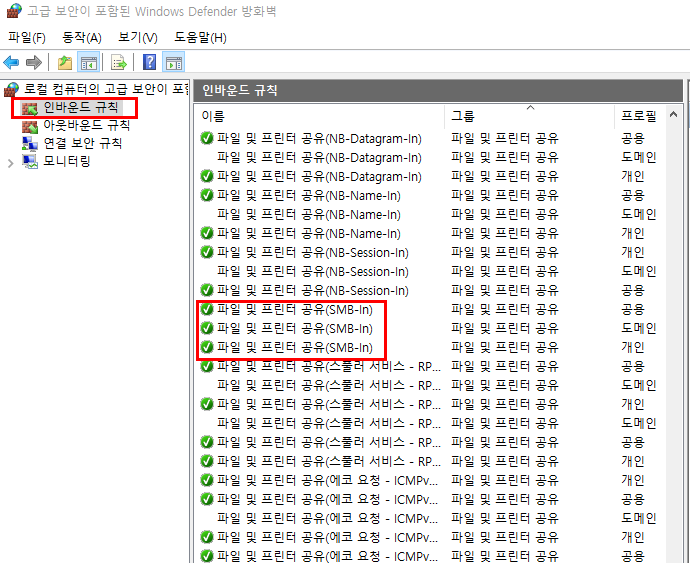The width and height of the screenshot is (690, 563).
Task: Click the Back arrow toolbar icon
Action: click(x=11, y=63)
